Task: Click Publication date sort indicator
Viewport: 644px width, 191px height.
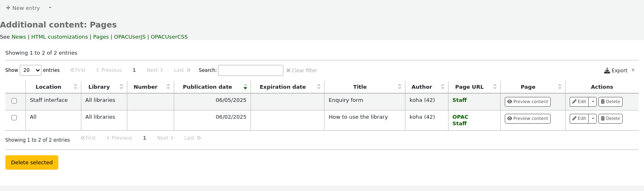Action: coord(245,87)
